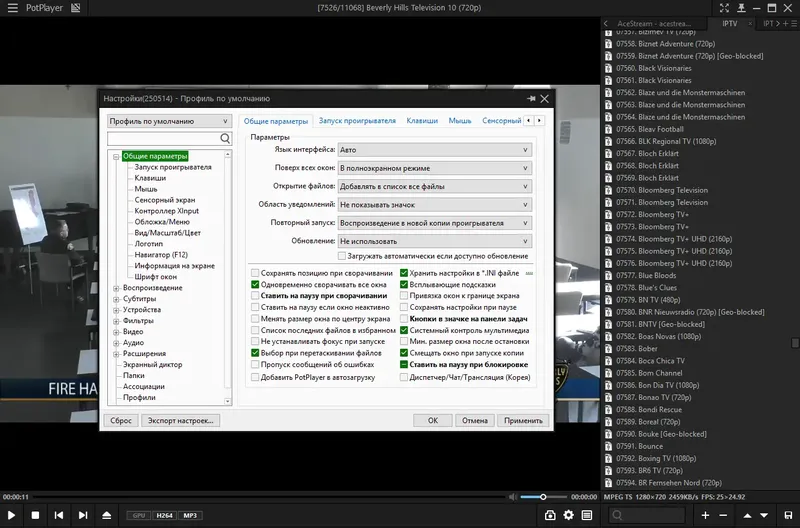This screenshot has height=528, width=800.
Task: Click the OK button
Action: tap(433, 420)
